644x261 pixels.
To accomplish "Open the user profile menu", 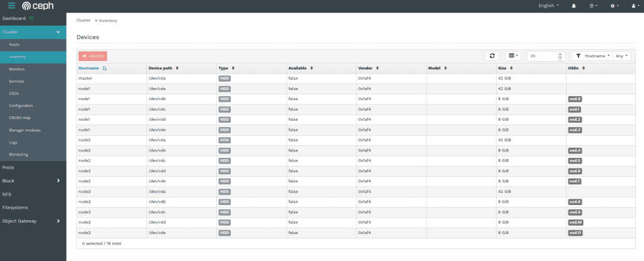I will [635, 6].
